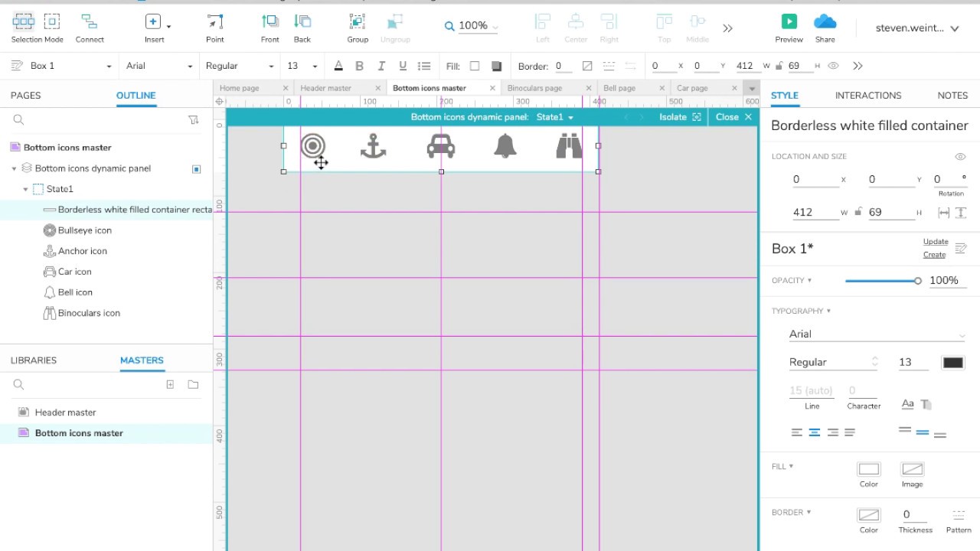Image resolution: width=980 pixels, height=551 pixels.
Task: Click fit to text width icon
Action: click(x=943, y=213)
